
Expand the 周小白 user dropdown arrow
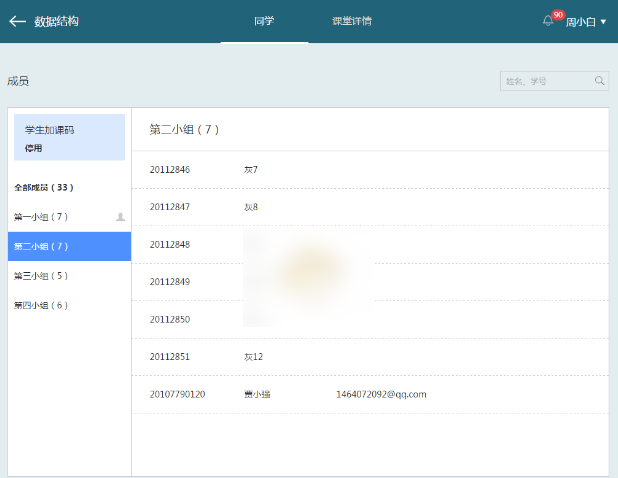click(603, 22)
